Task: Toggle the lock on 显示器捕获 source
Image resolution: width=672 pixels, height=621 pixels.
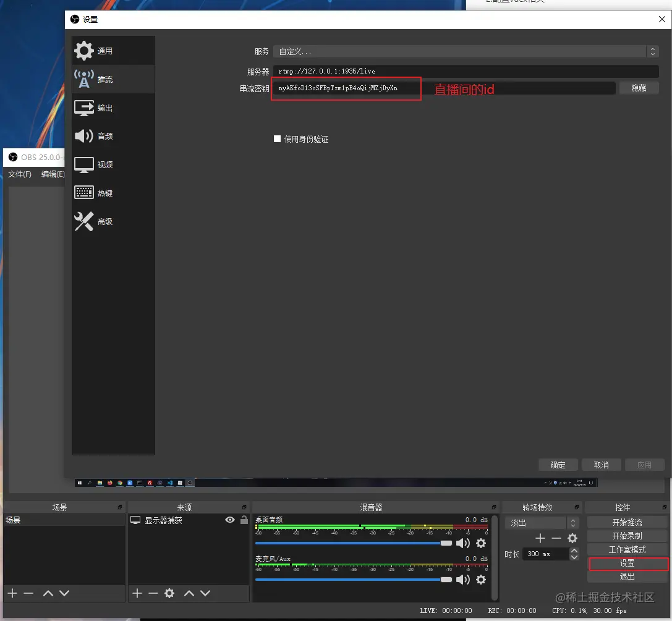Action: [244, 520]
